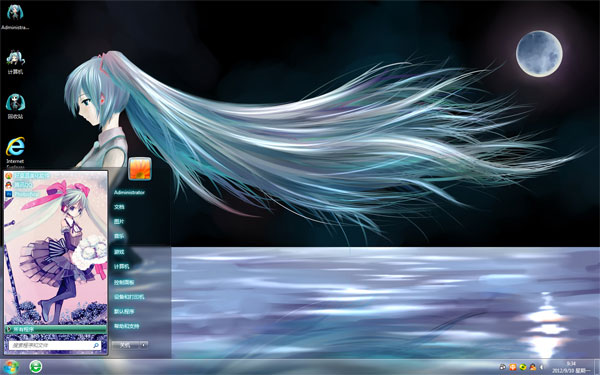Click the green-yellow round tray icon
This screenshot has width=600, height=375.
coord(523,367)
